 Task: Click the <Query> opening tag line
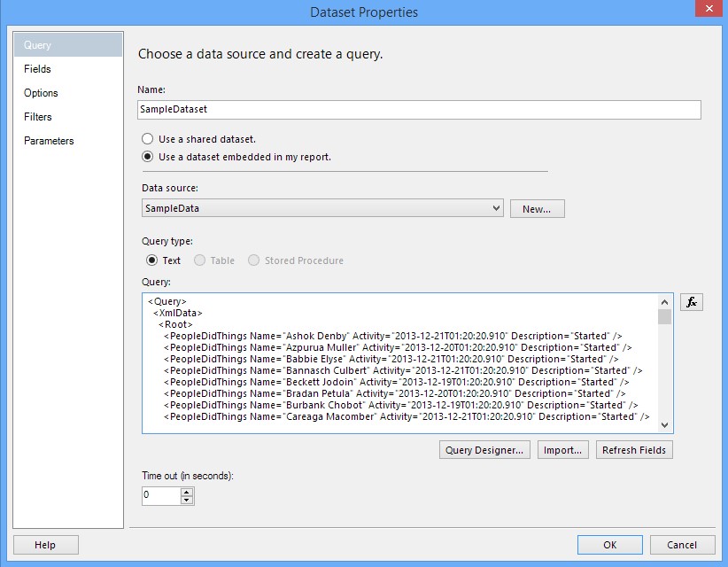167,301
